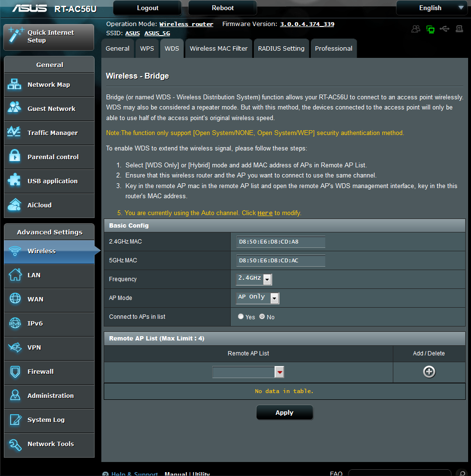Select No for Connect to APs in list

tap(262, 316)
